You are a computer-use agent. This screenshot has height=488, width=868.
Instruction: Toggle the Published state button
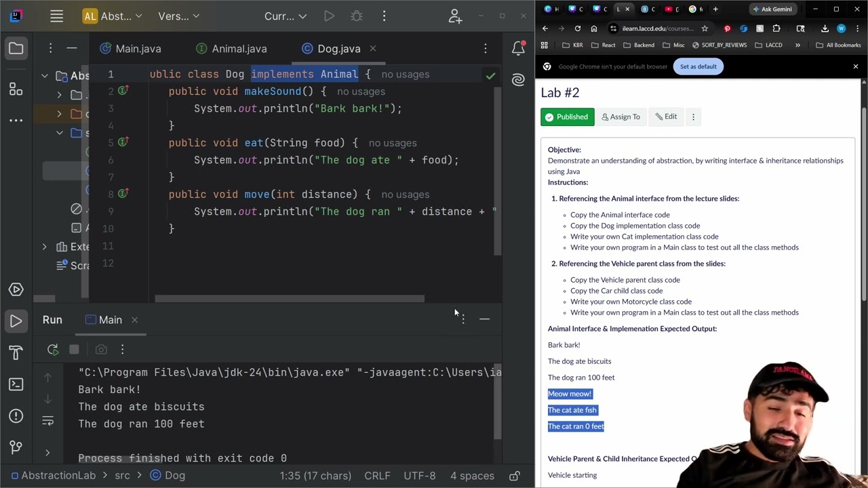pyautogui.click(x=568, y=117)
